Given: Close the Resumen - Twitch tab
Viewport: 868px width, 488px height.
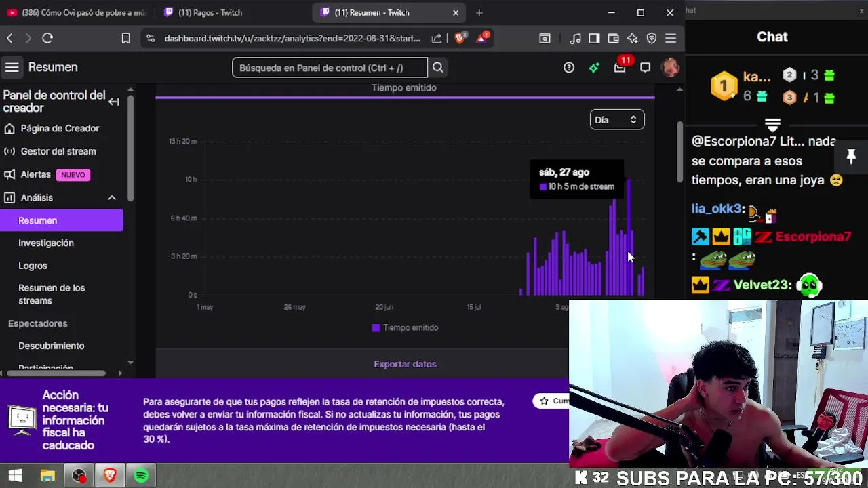Looking at the screenshot, I should tap(456, 12).
